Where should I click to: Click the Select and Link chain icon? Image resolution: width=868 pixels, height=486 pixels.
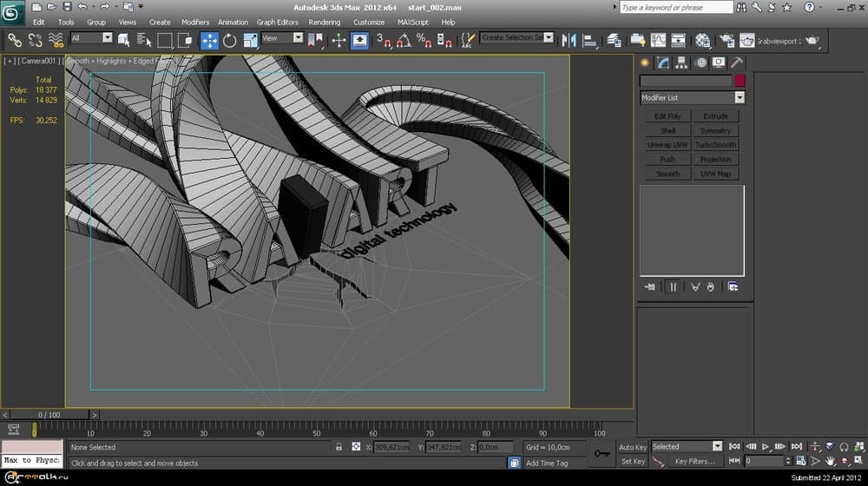(14, 40)
